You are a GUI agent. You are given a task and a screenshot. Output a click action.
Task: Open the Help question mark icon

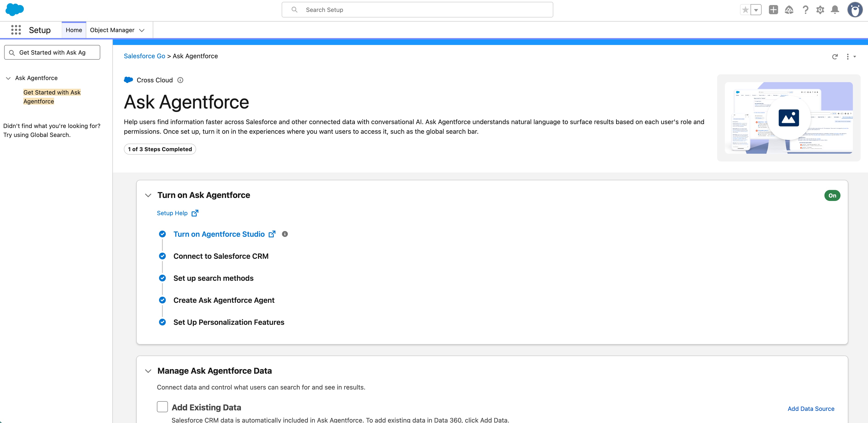(x=805, y=10)
